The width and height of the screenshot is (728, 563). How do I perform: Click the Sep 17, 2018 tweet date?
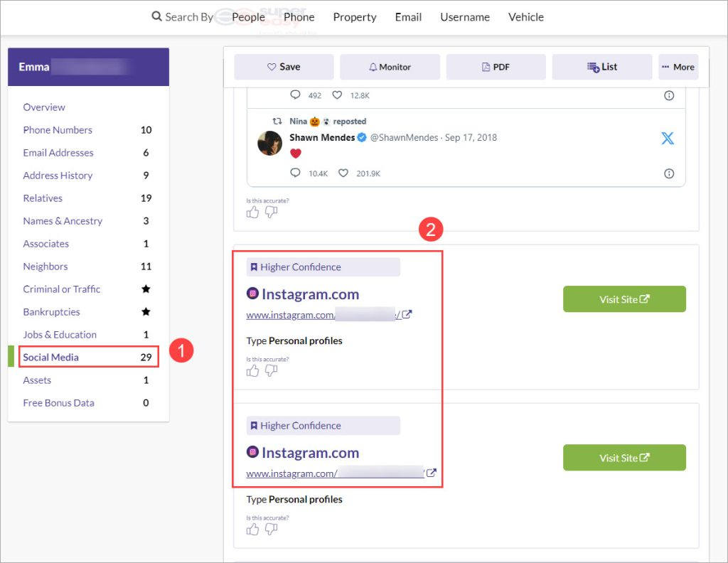[x=471, y=137]
